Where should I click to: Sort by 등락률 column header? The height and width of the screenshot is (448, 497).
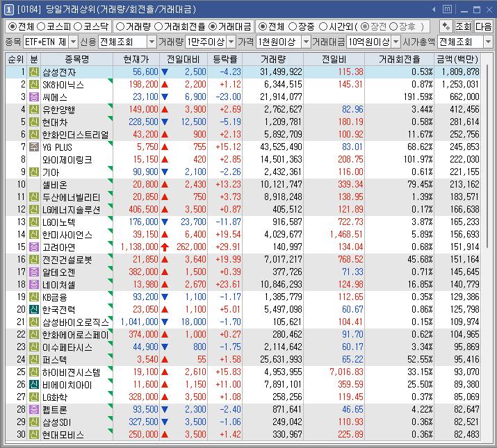coord(225,59)
